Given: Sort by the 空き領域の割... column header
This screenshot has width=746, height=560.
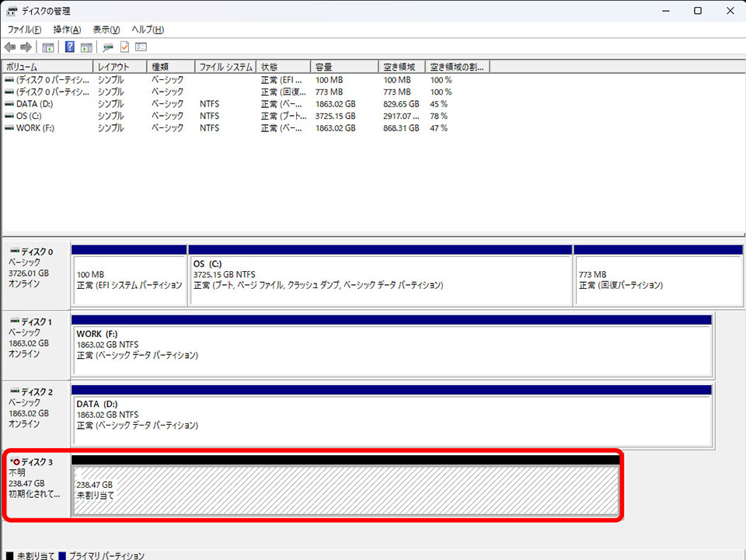Looking at the screenshot, I should coord(457,67).
